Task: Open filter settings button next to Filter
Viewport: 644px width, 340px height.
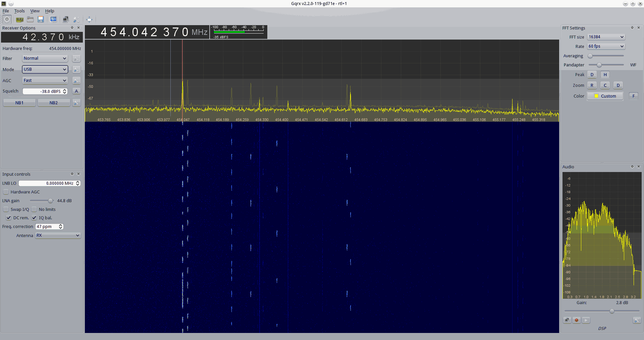Action: click(x=76, y=59)
